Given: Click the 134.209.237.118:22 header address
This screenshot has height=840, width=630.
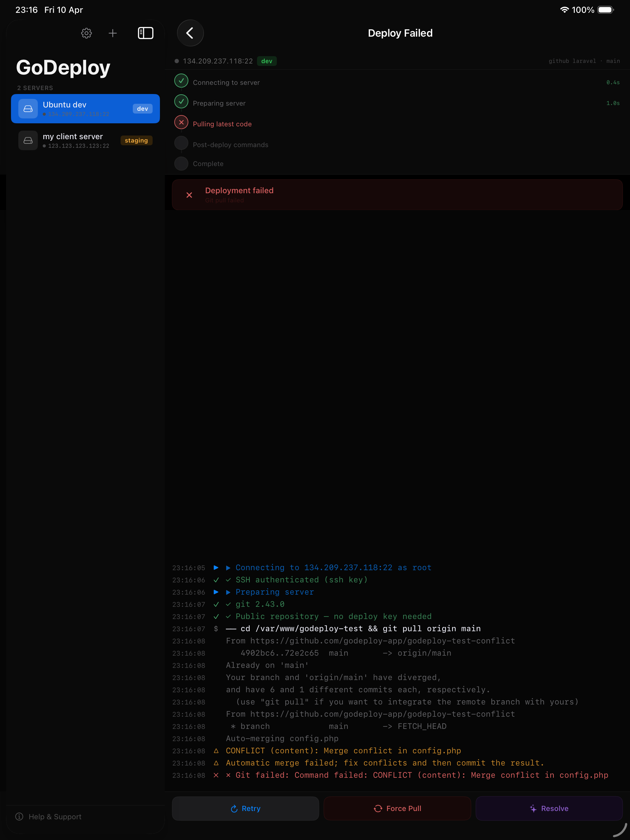Looking at the screenshot, I should click(x=218, y=61).
